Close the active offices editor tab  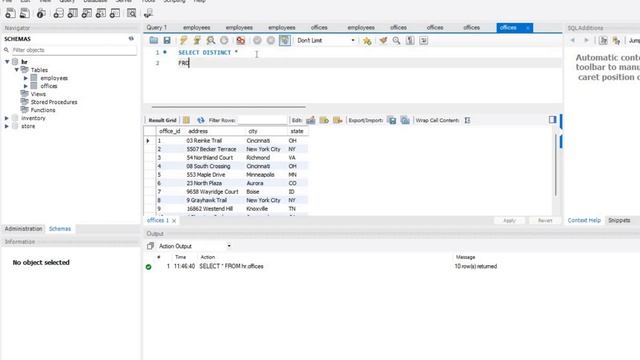click(x=528, y=28)
